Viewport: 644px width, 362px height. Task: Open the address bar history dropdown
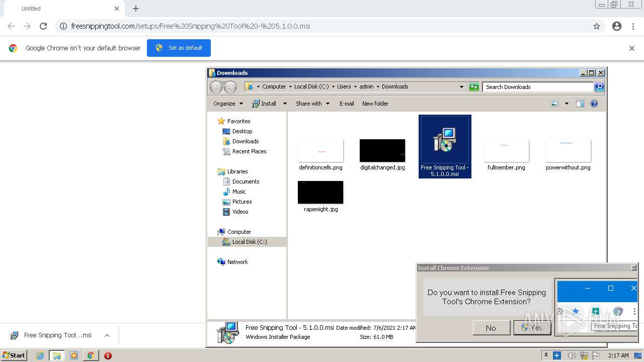tap(461, 87)
